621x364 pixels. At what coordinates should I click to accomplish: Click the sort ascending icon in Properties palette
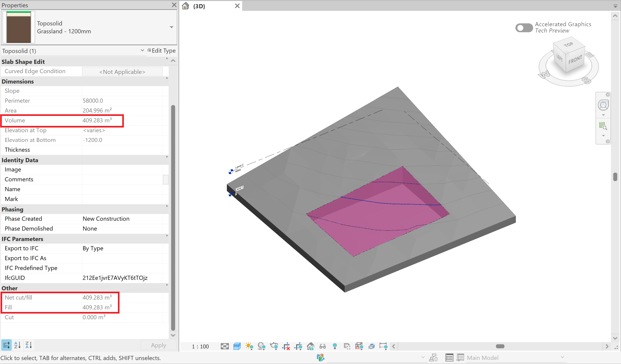pyautogui.click(x=17, y=345)
